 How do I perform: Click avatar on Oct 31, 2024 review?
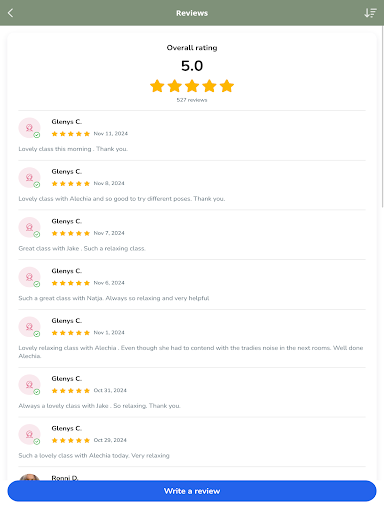click(29, 384)
